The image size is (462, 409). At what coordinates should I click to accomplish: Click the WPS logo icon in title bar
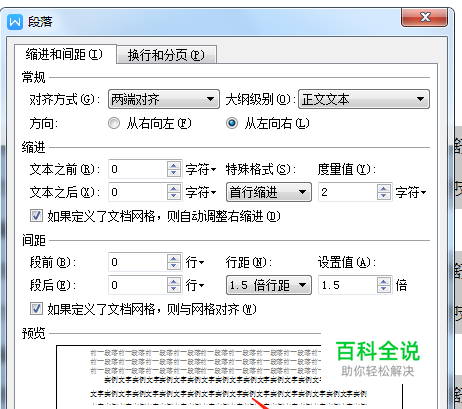click(x=15, y=22)
